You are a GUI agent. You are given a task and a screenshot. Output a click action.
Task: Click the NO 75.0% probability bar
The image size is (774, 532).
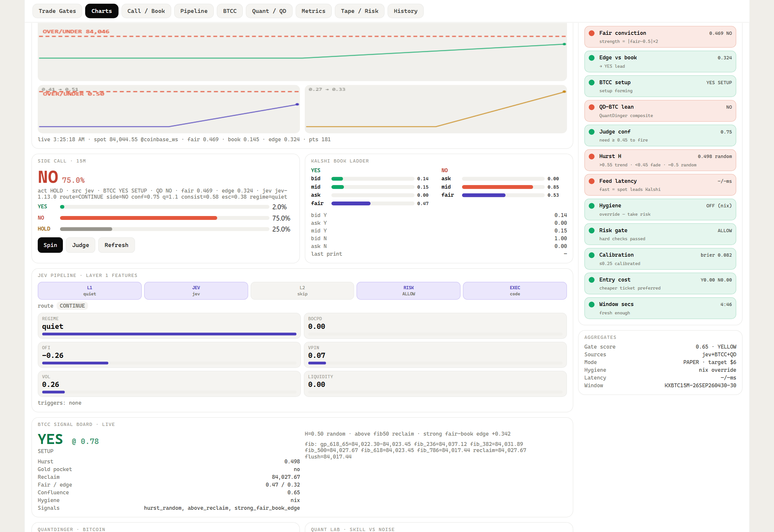(165, 218)
